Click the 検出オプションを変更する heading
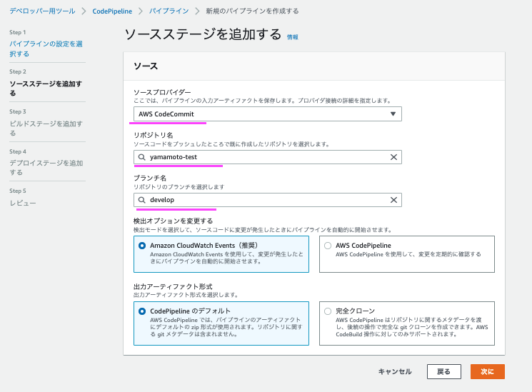Image resolution: width=532 pixels, height=392 pixels. (174, 221)
